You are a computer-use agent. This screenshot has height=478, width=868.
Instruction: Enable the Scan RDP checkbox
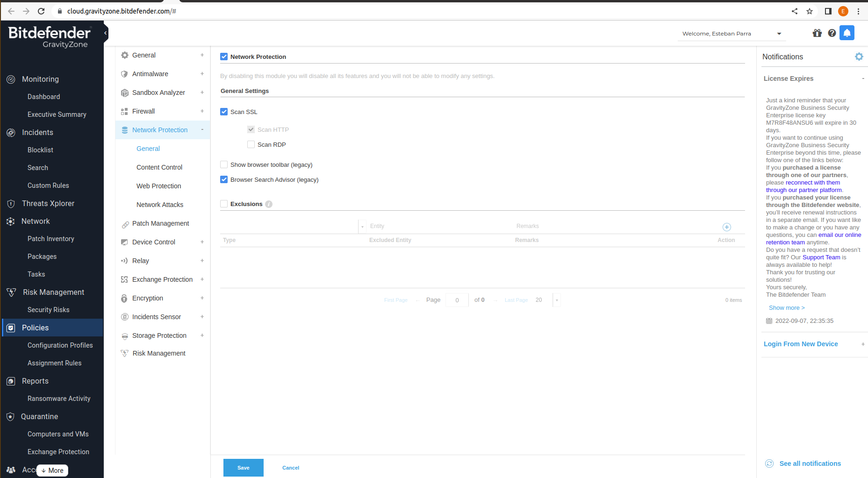click(x=251, y=144)
